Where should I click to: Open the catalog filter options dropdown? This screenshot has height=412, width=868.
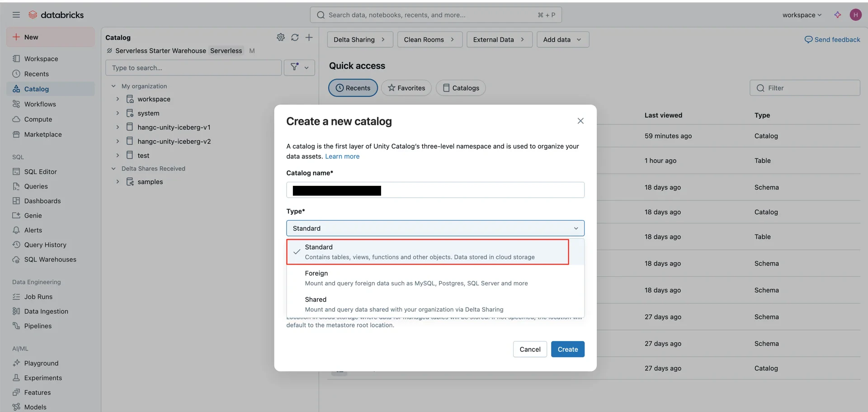click(x=299, y=67)
